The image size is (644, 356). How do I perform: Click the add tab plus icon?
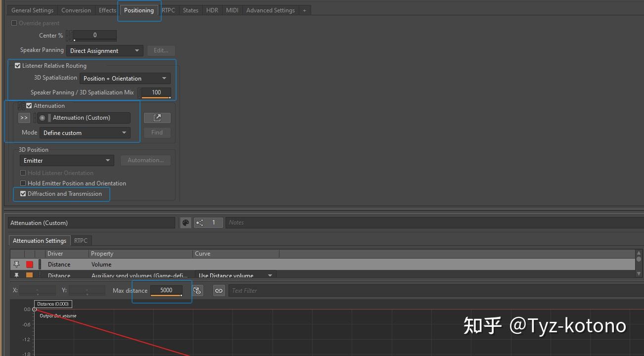pyautogui.click(x=305, y=10)
